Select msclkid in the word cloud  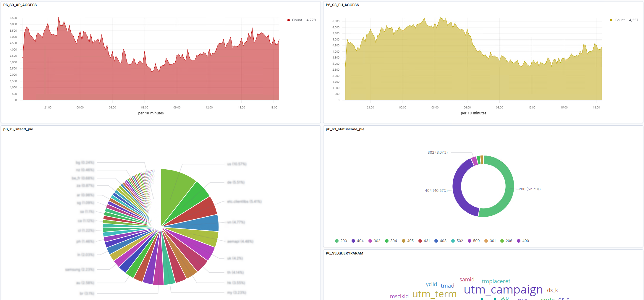coord(399,296)
